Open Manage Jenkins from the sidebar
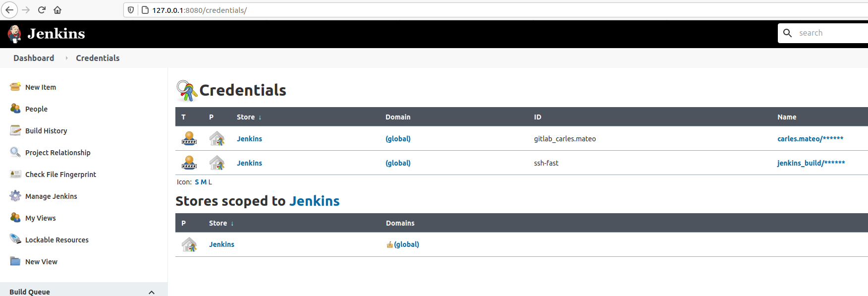This screenshot has width=868, height=296. 51,196
